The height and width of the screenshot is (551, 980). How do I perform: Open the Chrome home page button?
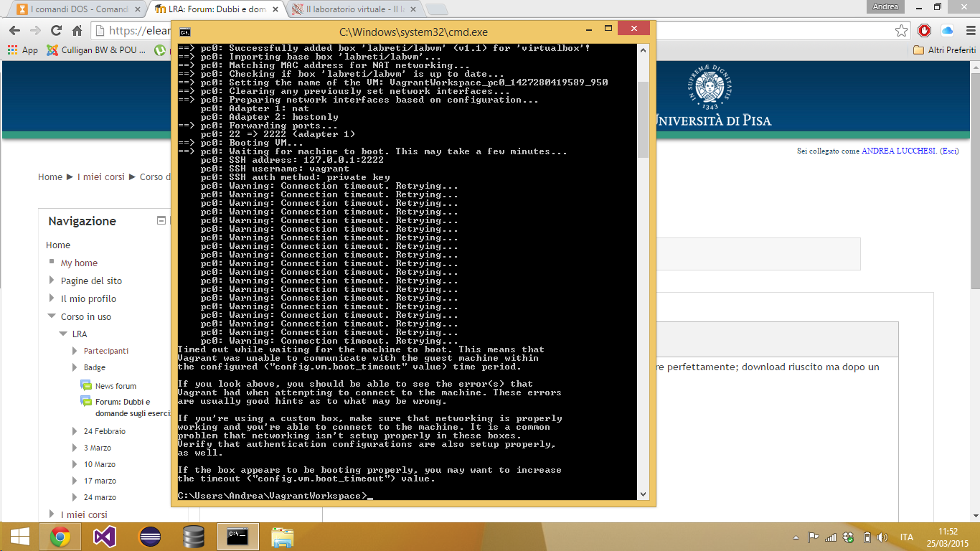point(77,31)
